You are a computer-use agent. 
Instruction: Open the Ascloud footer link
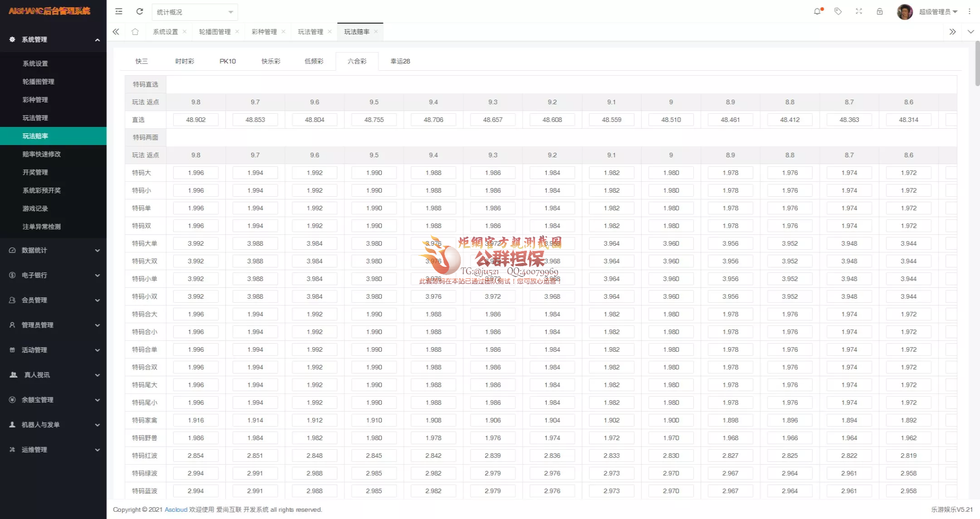pyautogui.click(x=176, y=509)
